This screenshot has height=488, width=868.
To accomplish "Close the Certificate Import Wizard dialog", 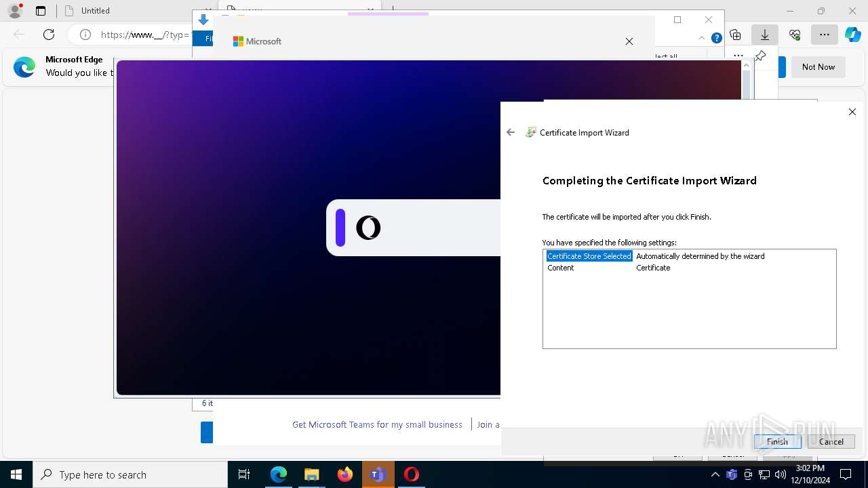I will [x=852, y=112].
